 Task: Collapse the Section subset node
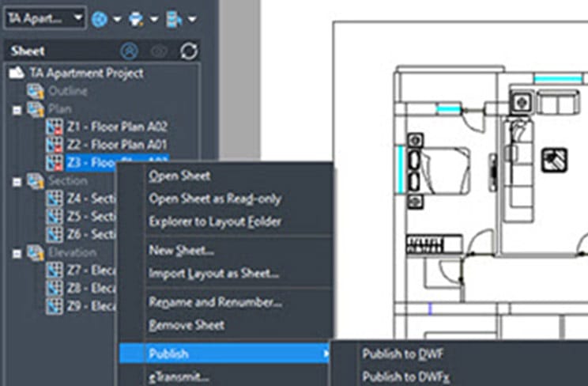[x=17, y=181]
